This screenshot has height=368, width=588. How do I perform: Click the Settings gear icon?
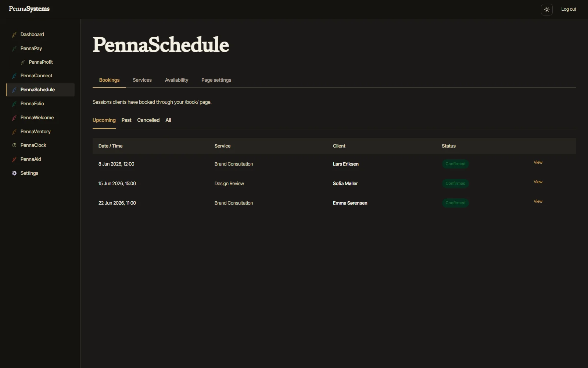(x=14, y=173)
